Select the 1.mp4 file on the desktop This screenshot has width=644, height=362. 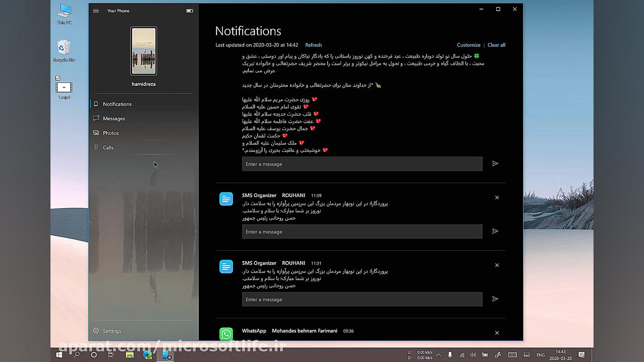(64, 90)
